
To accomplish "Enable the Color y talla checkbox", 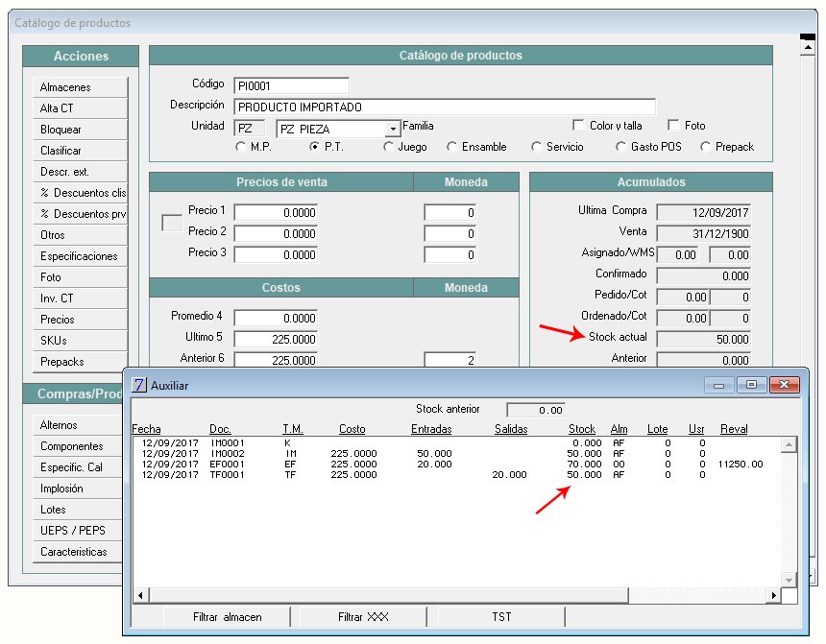I will tap(578, 126).
